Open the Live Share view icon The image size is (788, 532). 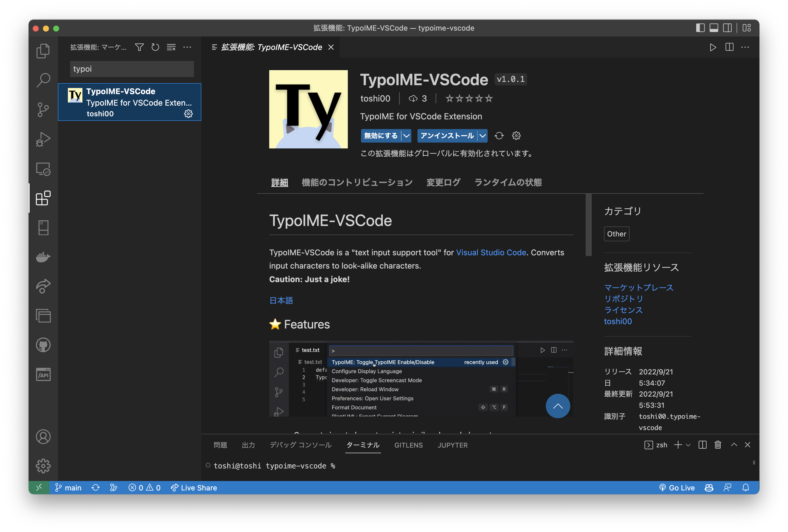point(43,286)
